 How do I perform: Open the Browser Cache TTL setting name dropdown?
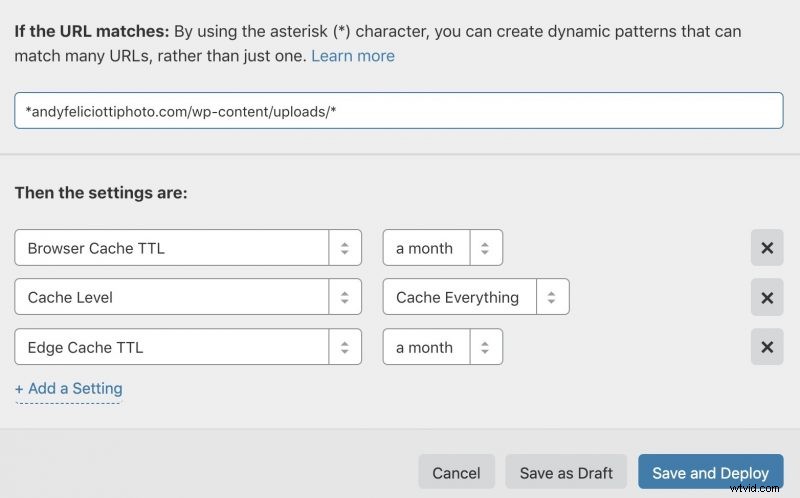[x=172, y=248]
